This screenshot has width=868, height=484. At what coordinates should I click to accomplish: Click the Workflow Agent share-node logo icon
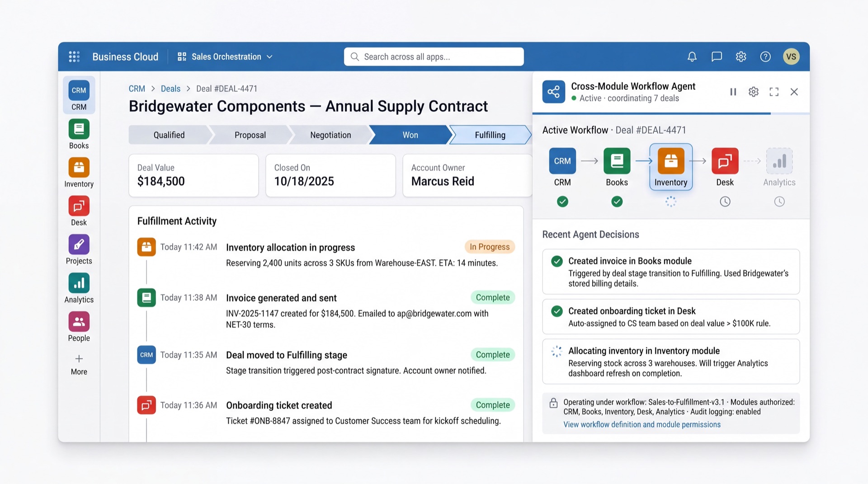click(x=553, y=92)
